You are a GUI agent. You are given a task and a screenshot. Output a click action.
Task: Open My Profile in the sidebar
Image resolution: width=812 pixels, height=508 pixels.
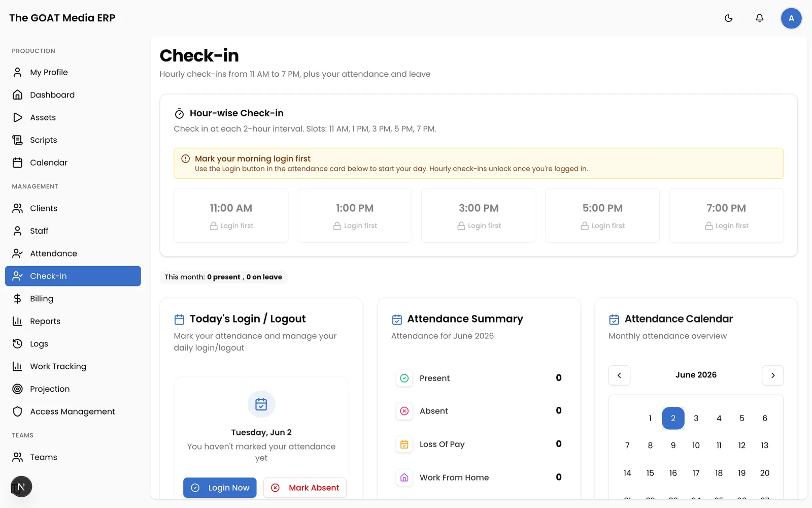tap(73, 72)
